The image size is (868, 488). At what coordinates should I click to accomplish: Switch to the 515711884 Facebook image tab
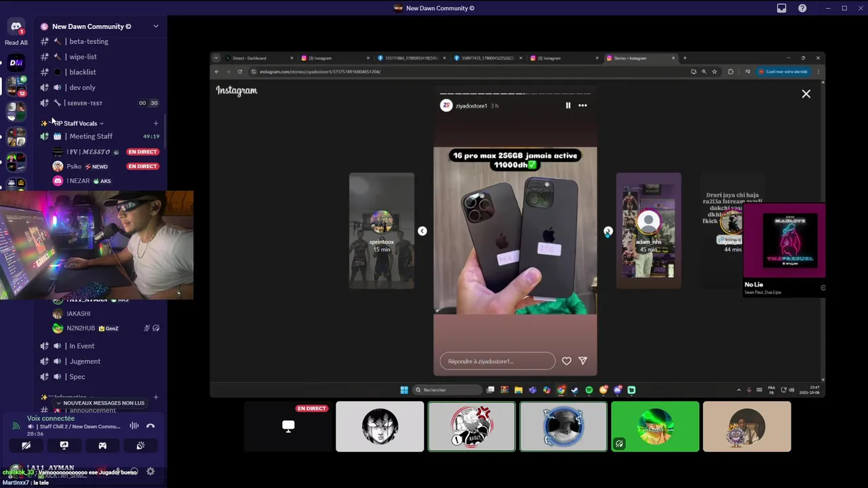pyautogui.click(x=412, y=58)
